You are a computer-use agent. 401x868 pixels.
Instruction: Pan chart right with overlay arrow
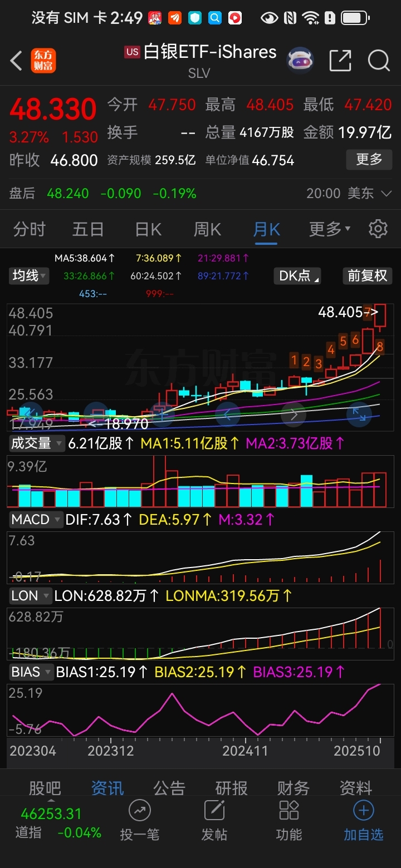click(x=294, y=414)
